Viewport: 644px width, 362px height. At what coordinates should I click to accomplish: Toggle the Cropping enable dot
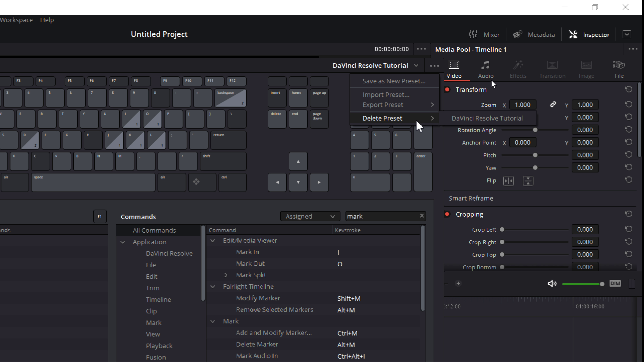(447, 214)
